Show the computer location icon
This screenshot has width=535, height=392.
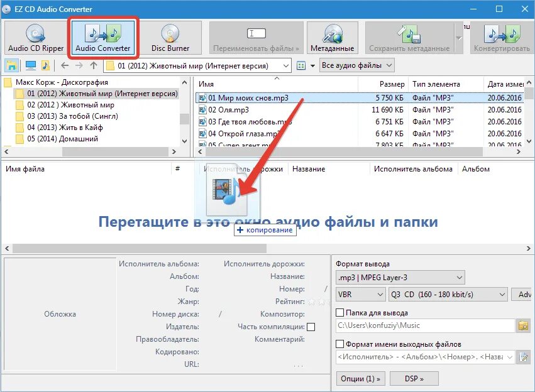[x=31, y=65]
